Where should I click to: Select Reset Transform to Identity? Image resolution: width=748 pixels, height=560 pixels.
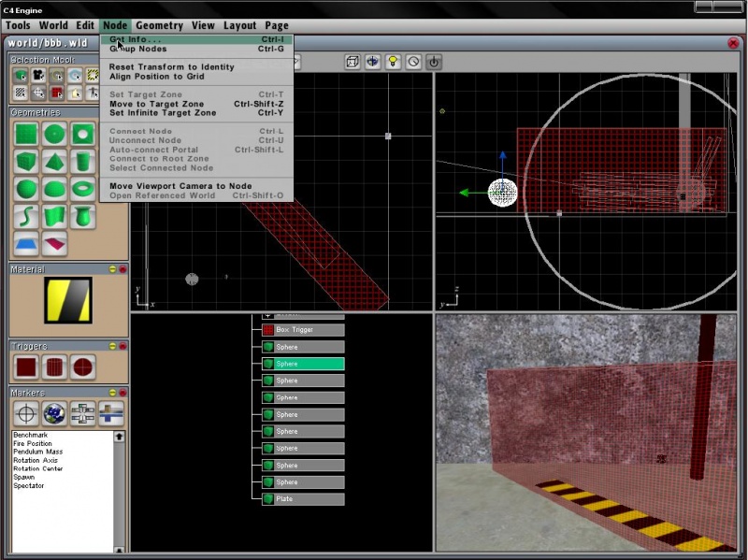click(x=172, y=67)
